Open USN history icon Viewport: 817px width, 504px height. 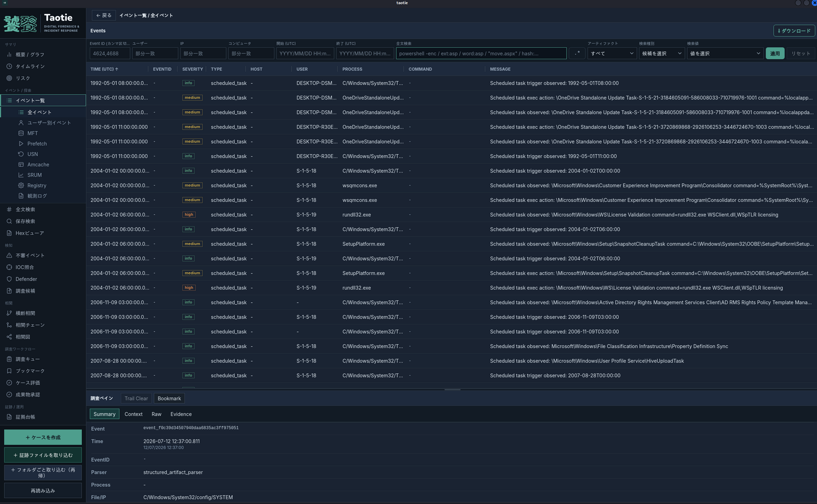pos(21,154)
